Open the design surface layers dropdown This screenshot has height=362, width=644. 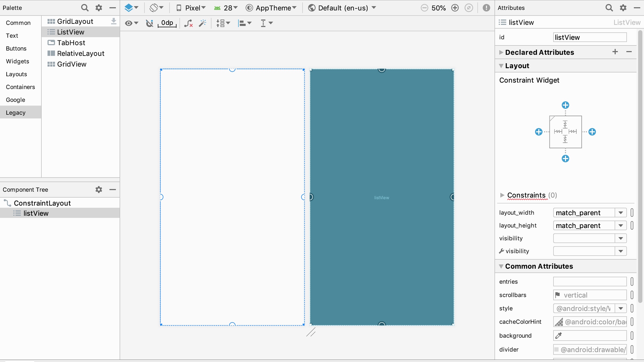click(x=131, y=8)
